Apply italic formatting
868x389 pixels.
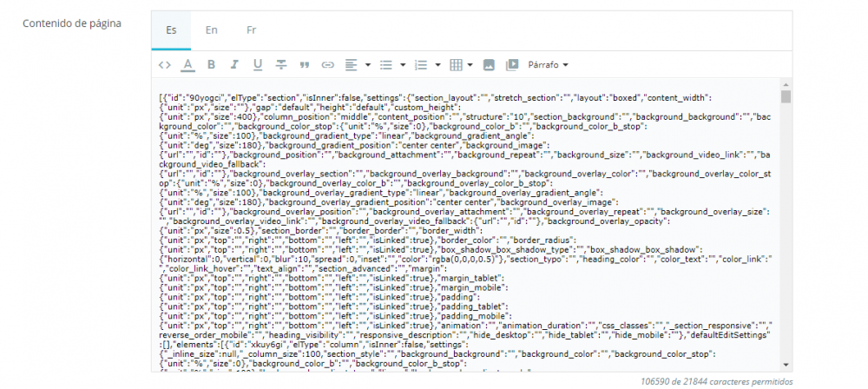(x=234, y=65)
